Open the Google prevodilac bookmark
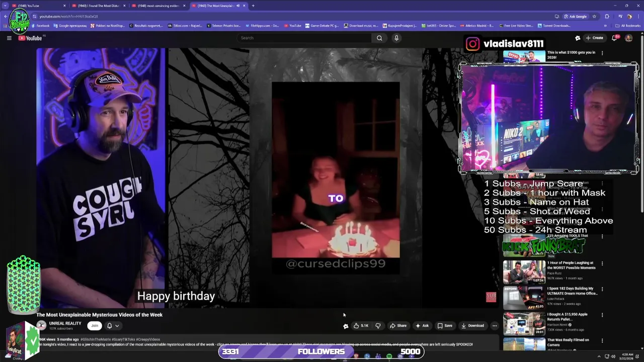The image size is (644, 362). point(70,26)
